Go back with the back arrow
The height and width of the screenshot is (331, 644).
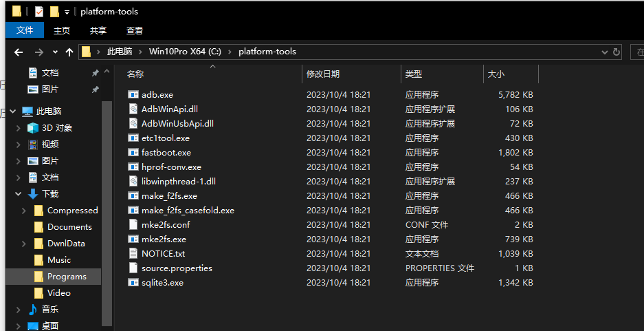[19, 52]
